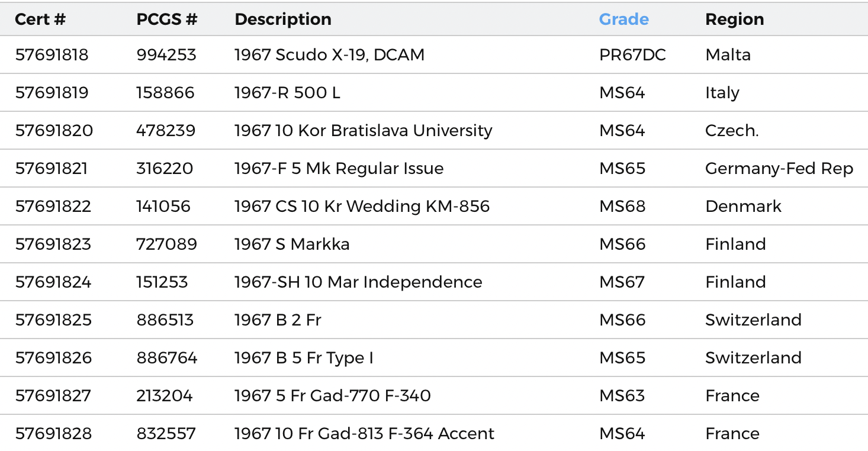Click the PCGS # column header
The image size is (868, 451).
(x=166, y=19)
